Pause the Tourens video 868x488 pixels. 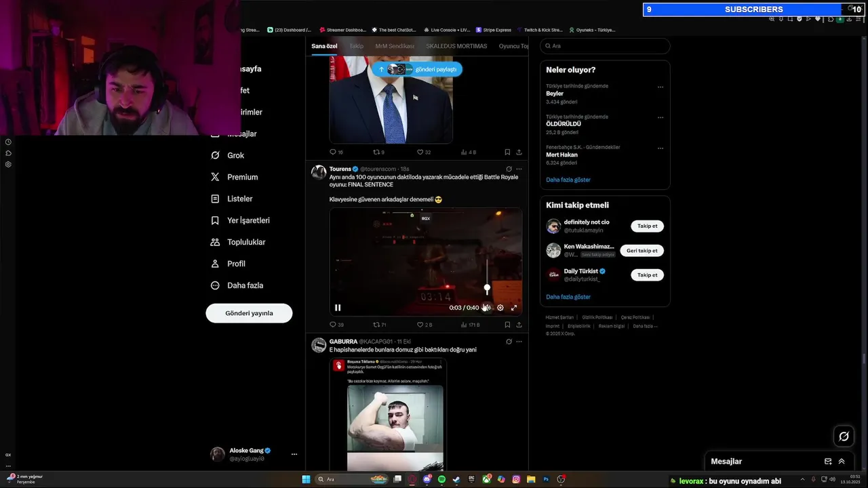tap(338, 308)
